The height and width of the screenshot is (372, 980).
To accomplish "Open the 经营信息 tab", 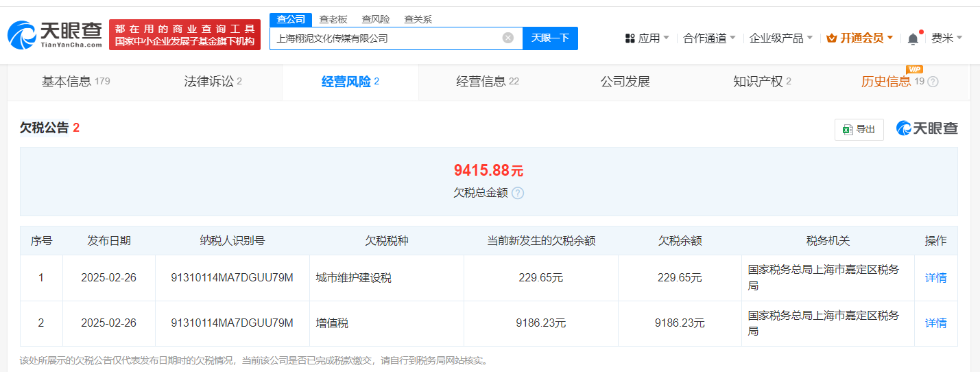I will pyautogui.click(x=488, y=82).
